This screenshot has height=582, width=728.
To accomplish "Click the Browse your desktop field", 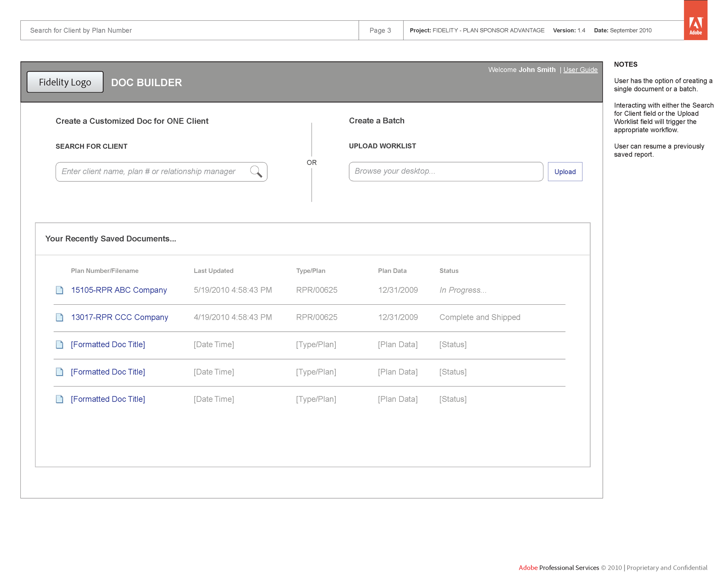I will coord(445,171).
